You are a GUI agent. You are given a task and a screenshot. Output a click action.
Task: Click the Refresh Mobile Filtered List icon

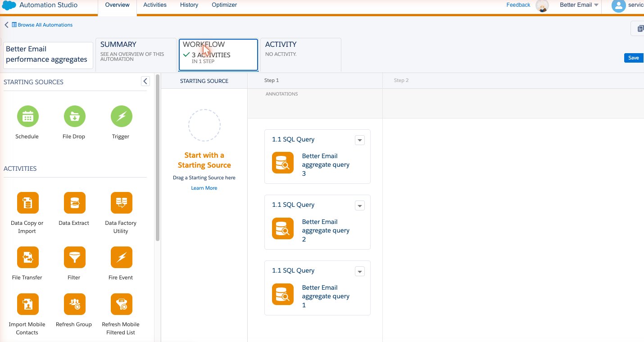pyautogui.click(x=122, y=304)
